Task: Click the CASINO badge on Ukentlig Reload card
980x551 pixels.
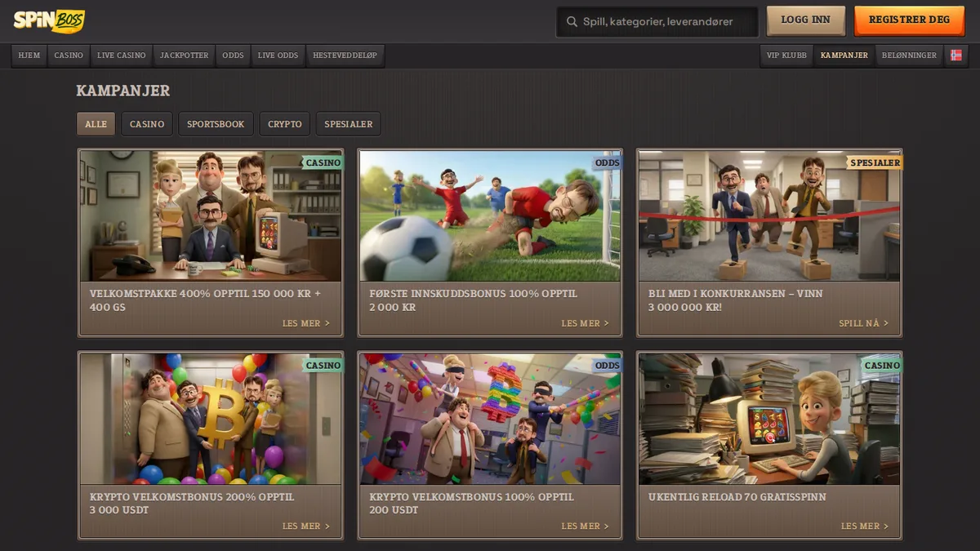Action: pos(881,365)
